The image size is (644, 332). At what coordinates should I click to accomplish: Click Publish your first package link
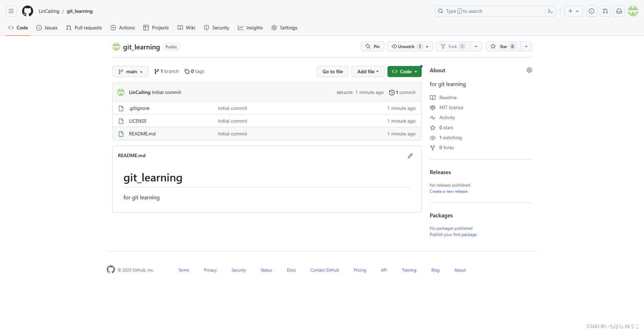point(453,235)
